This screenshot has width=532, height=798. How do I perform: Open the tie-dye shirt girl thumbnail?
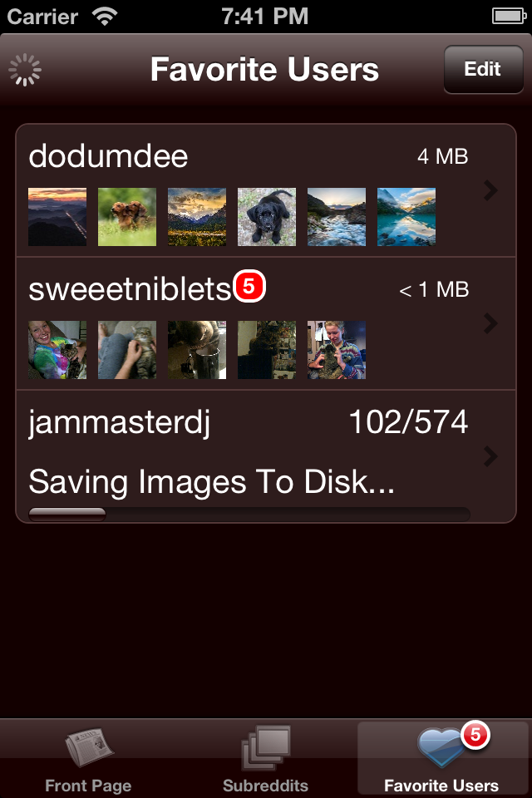(x=57, y=350)
